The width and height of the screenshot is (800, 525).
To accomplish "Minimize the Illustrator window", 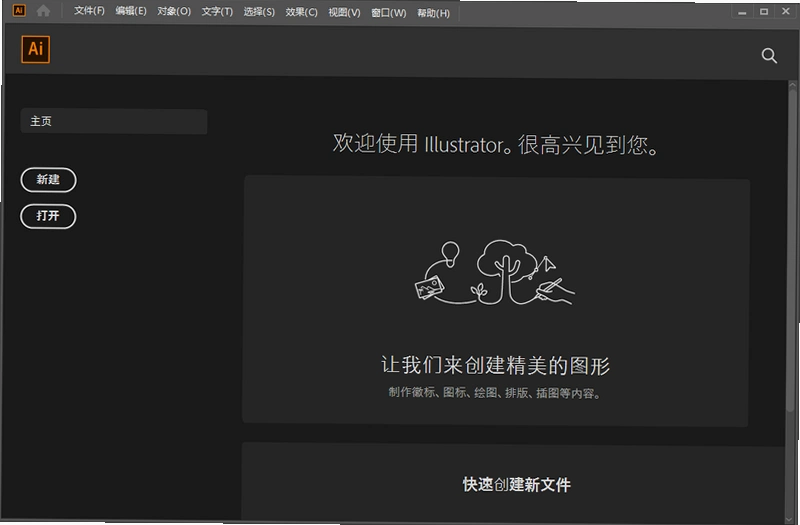I will tap(742, 12).
